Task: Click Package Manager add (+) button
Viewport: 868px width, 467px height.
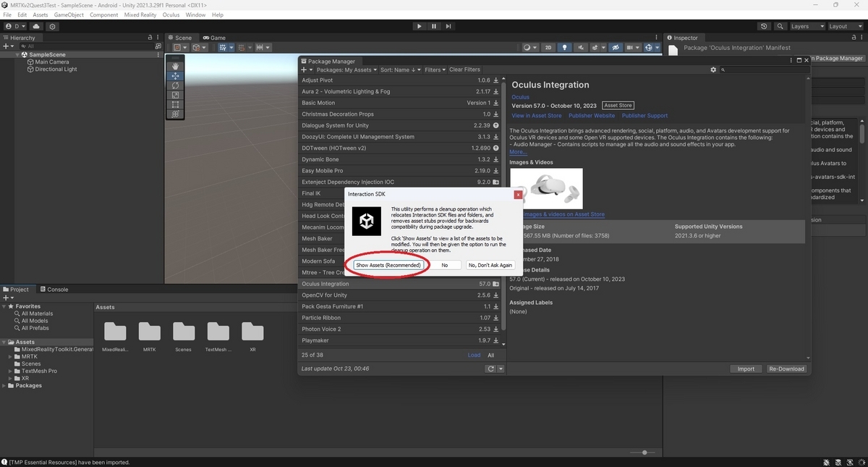Action: tap(305, 70)
